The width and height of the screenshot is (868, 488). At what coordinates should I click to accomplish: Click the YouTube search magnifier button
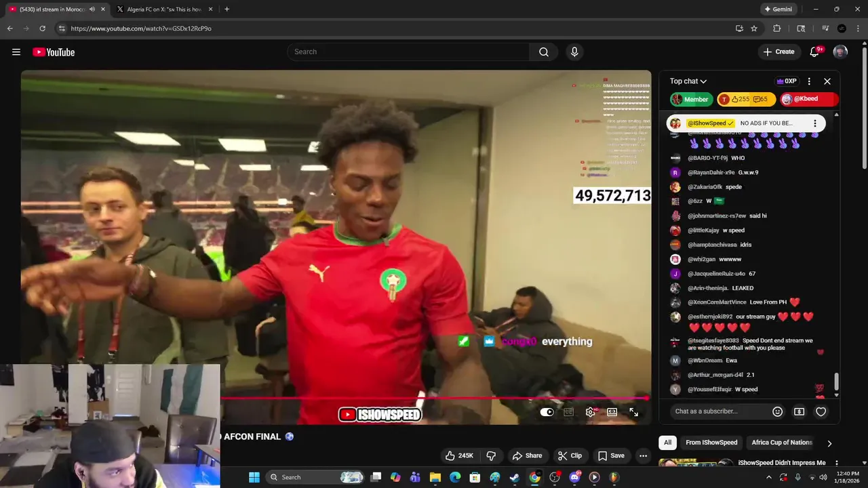pos(544,52)
